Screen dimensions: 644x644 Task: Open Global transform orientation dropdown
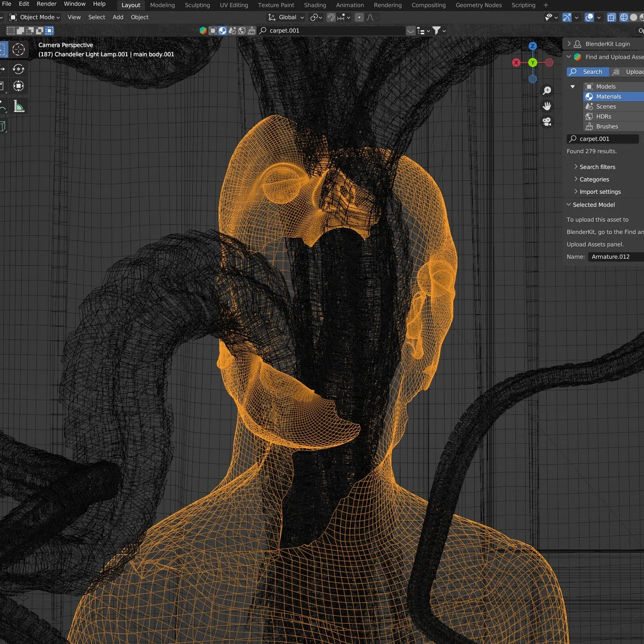(287, 17)
